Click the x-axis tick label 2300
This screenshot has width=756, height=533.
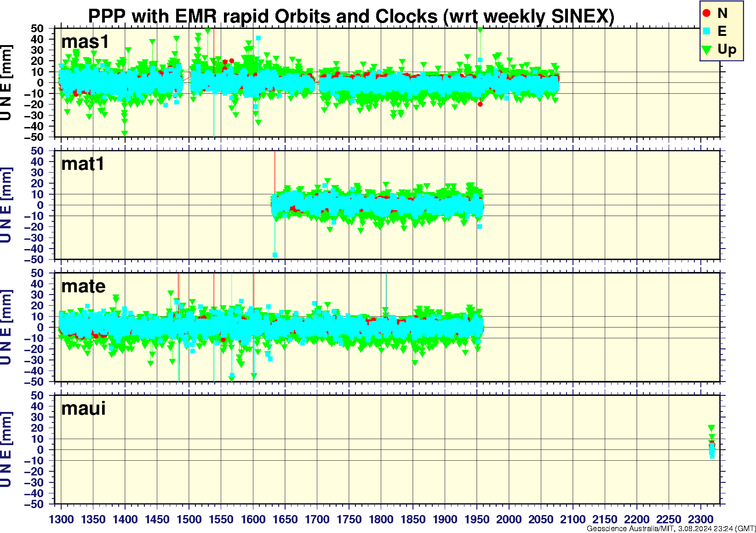tap(700, 519)
